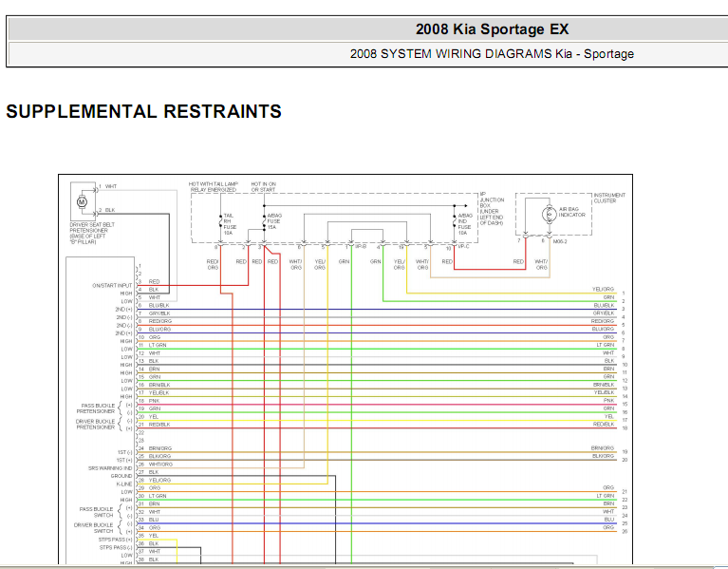This screenshot has width=728, height=569.
Task: Click the "SUPPLEMENTAL RESTRAINTS" heading
Action: pos(143,111)
